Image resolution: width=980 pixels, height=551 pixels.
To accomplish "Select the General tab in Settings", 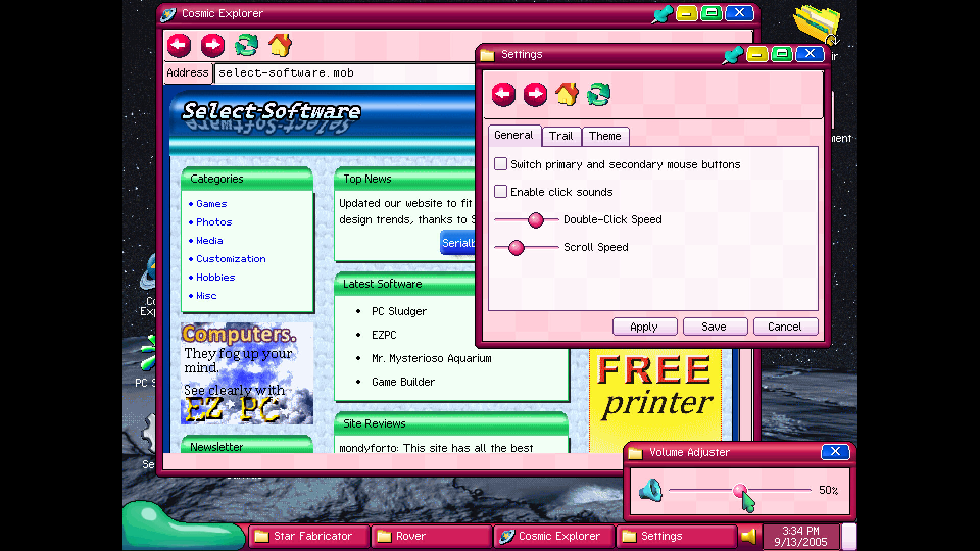I will coord(514,135).
